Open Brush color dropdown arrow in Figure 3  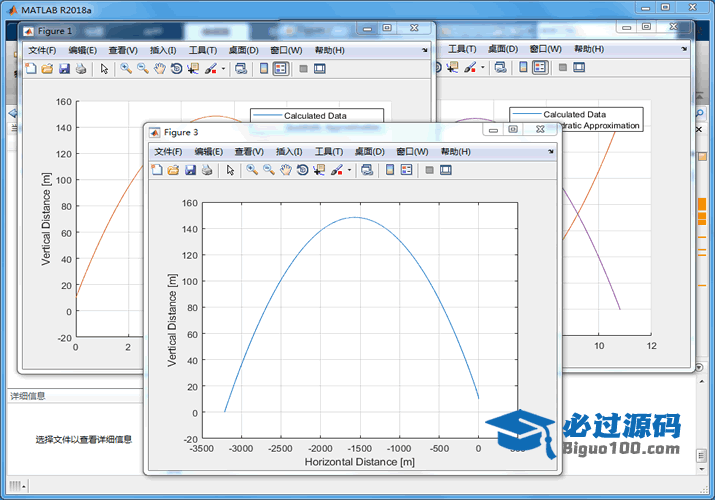[x=349, y=170]
